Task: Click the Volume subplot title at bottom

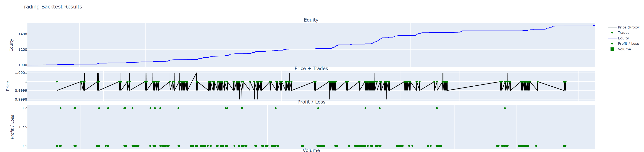Action: tap(311, 150)
